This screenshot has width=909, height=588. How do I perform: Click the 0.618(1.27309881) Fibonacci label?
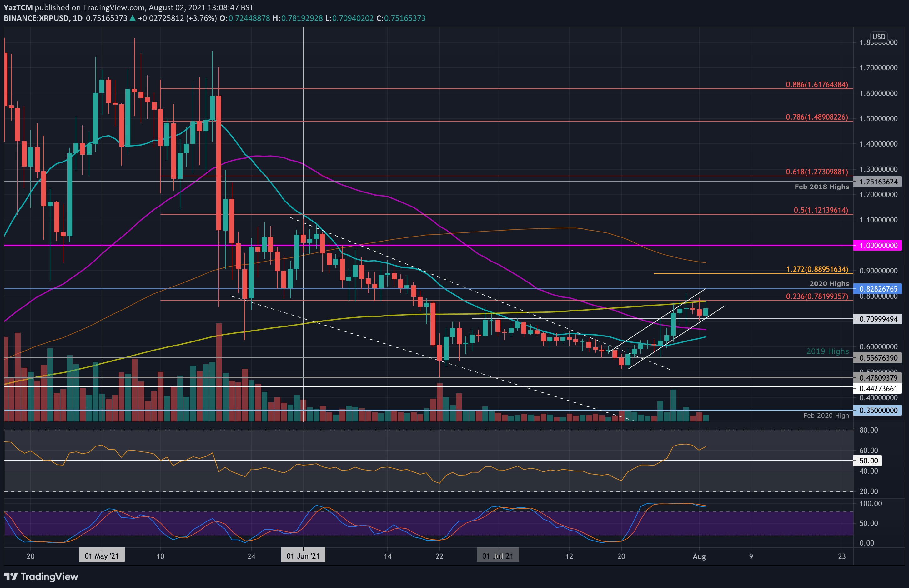click(816, 172)
